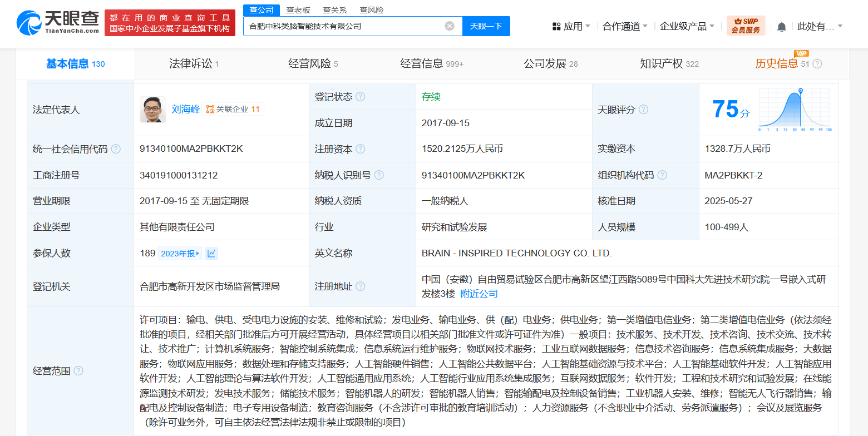Open the user account dropdown 此处有…
The width and height of the screenshot is (868, 436).
[x=820, y=26]
